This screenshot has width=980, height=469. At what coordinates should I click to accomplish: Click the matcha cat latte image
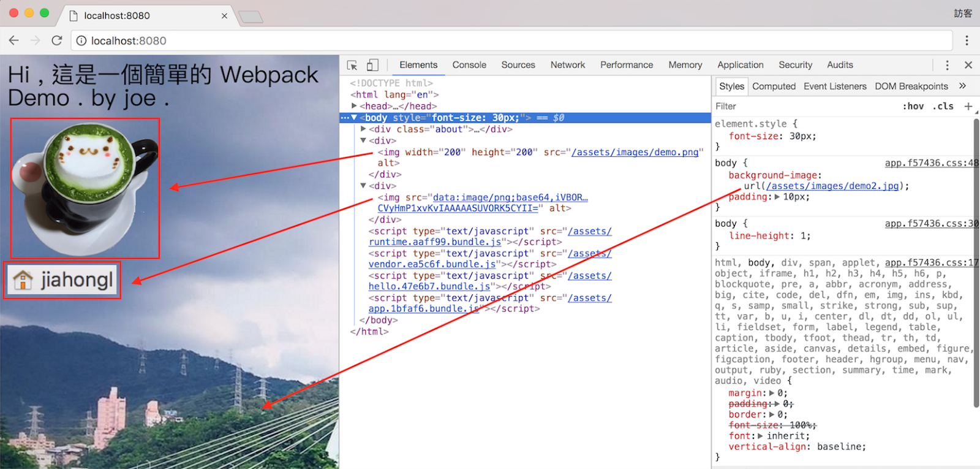click(x=85, y=188)
